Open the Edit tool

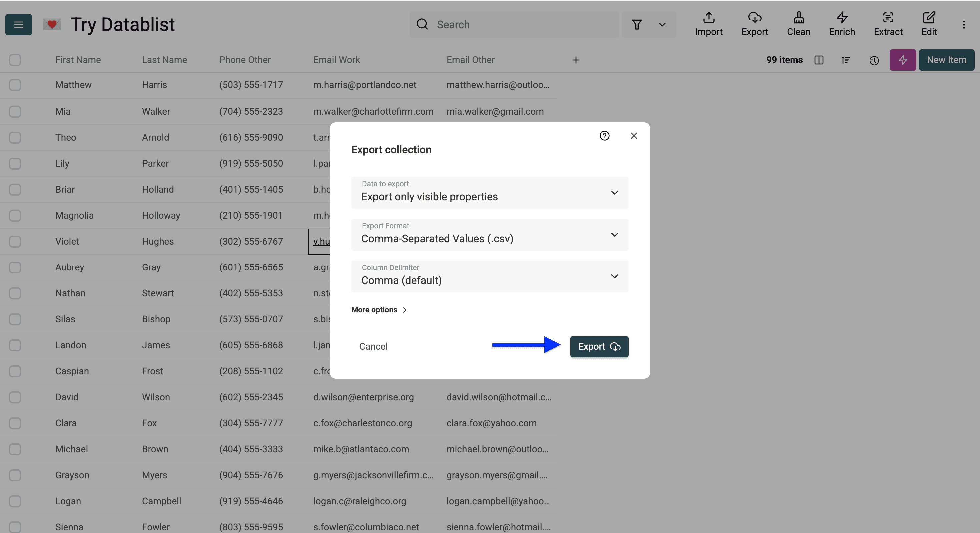click(x=929, y=24)
